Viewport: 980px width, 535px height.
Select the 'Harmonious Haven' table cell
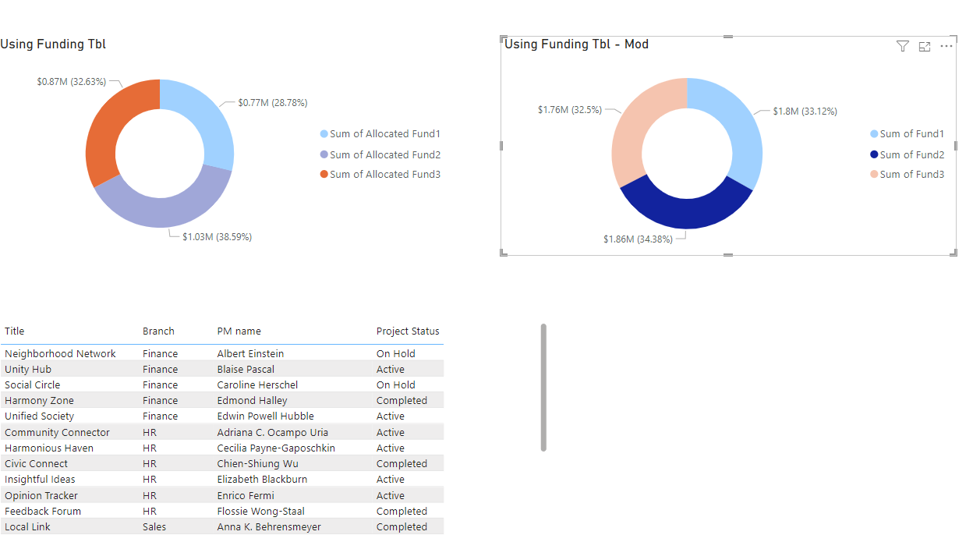49,448
